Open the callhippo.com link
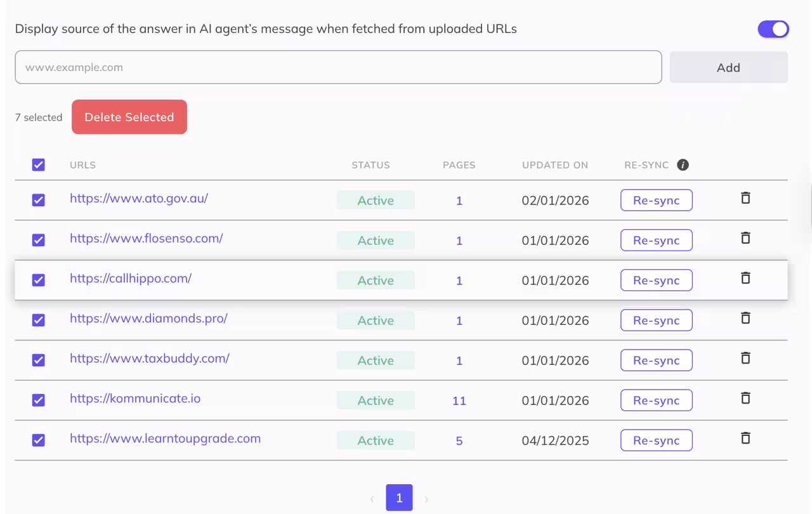Screen dimensions: 812x514 [130, 278]
